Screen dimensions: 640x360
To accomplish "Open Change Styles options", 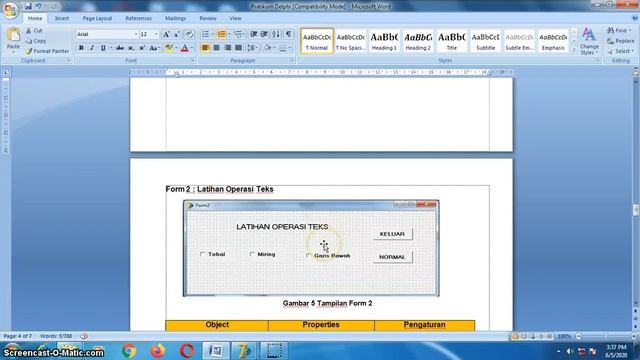I will click(589, 41).
